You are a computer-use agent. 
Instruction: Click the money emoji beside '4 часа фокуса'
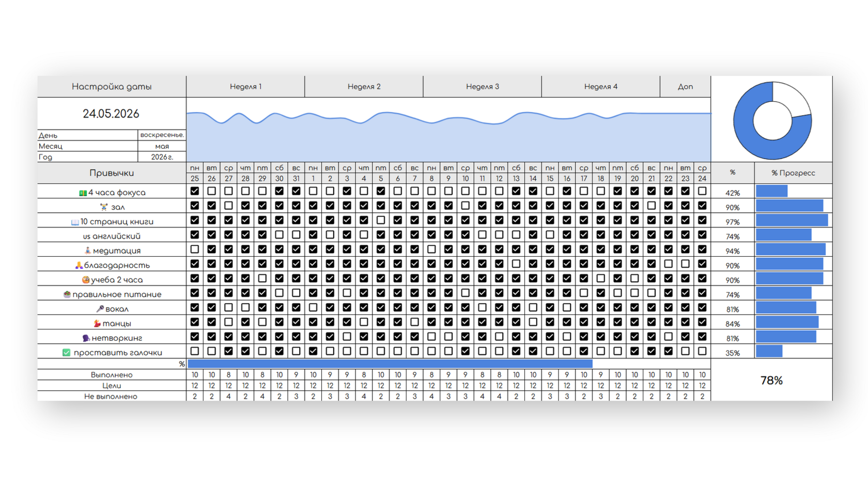83,193
